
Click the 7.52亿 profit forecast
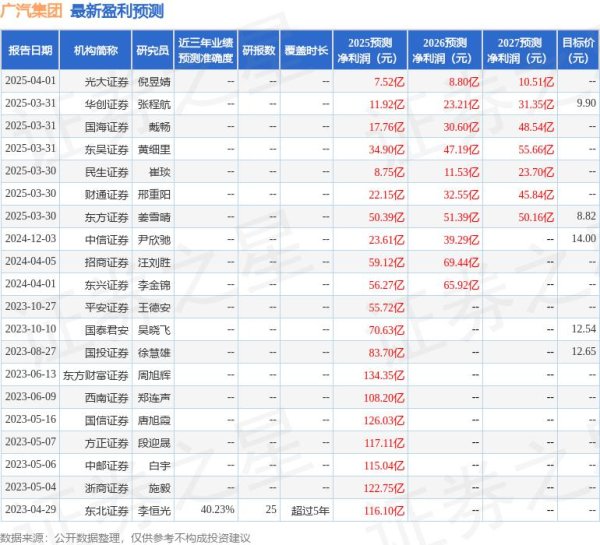(x=389, y=82)
